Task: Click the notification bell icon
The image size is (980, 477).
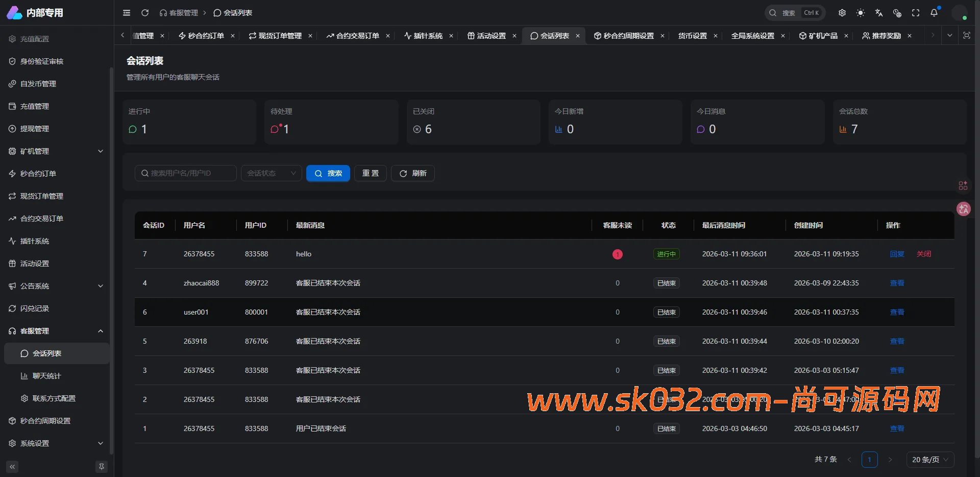Action: pyautogui.click(x=935, y=13)
